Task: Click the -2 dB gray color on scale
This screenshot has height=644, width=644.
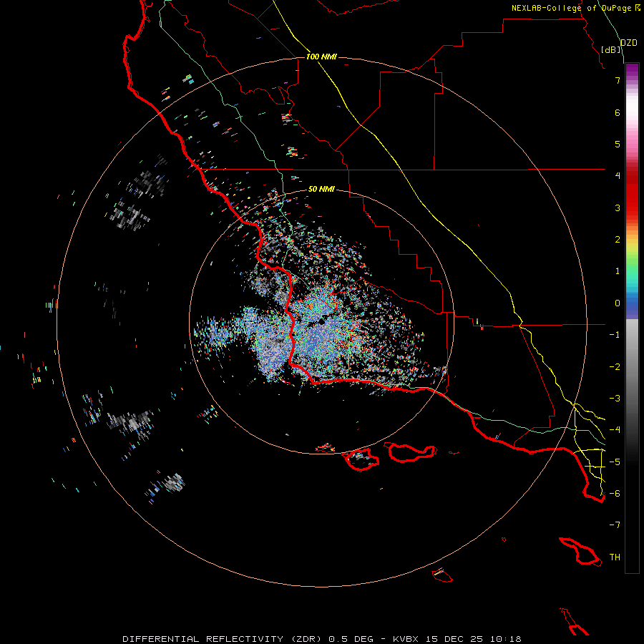Action: (x=632, y=366)
